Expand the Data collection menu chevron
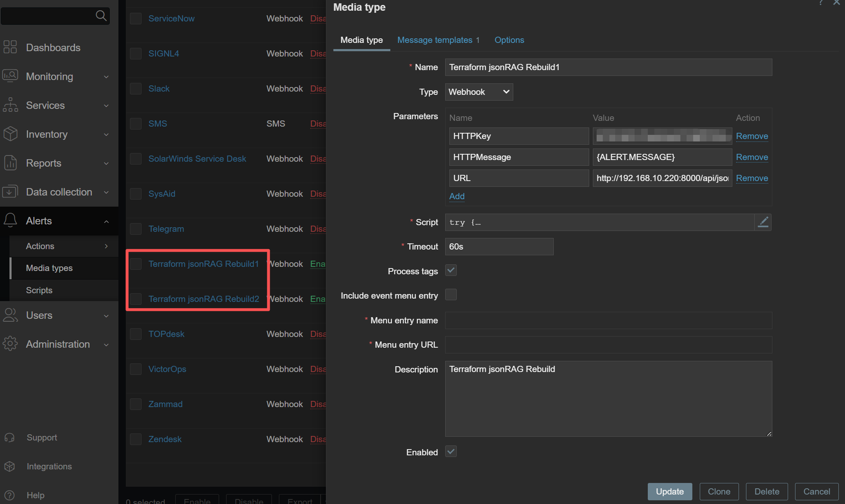 pyautogui.click(x=106, y=192)
